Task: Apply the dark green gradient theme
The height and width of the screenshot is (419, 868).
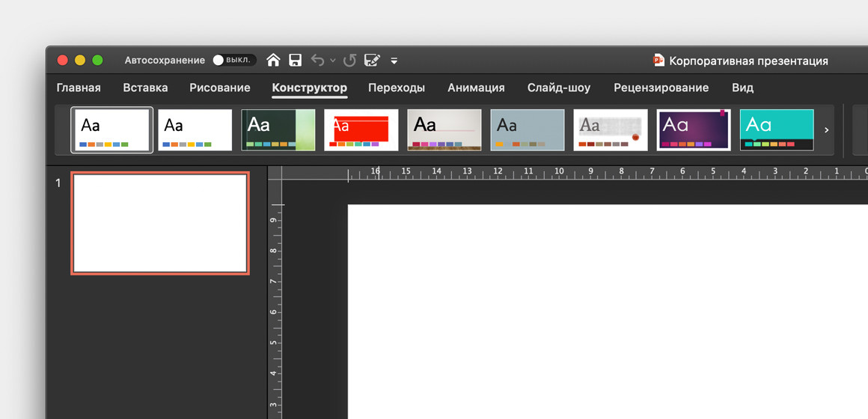Action: pyautogui.click(x=278, y=130)
